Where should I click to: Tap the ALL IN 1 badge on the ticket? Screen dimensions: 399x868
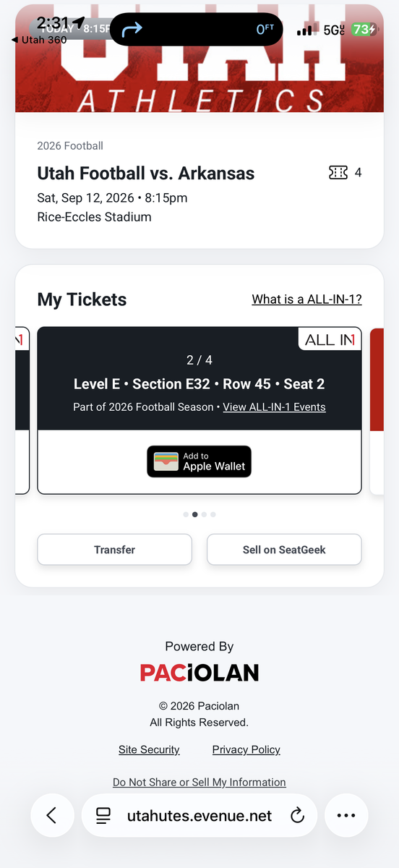tap(330, 339)
